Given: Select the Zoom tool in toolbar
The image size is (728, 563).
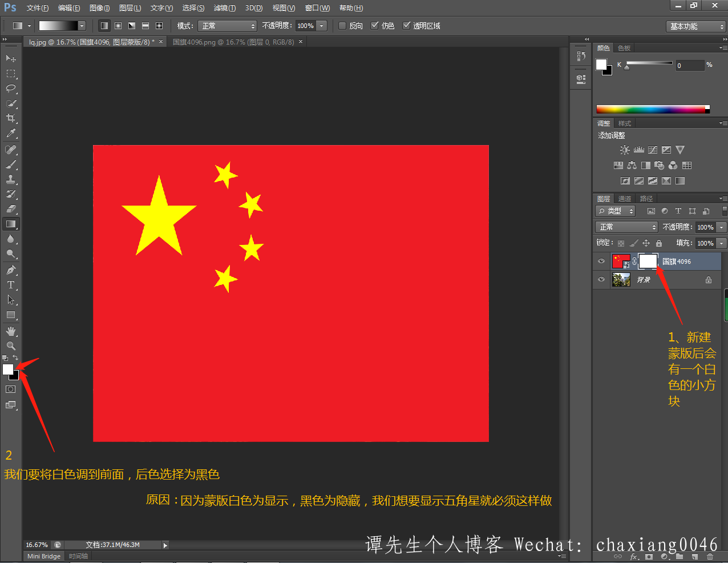Looking at the screenshot, I should pos(11,346).
